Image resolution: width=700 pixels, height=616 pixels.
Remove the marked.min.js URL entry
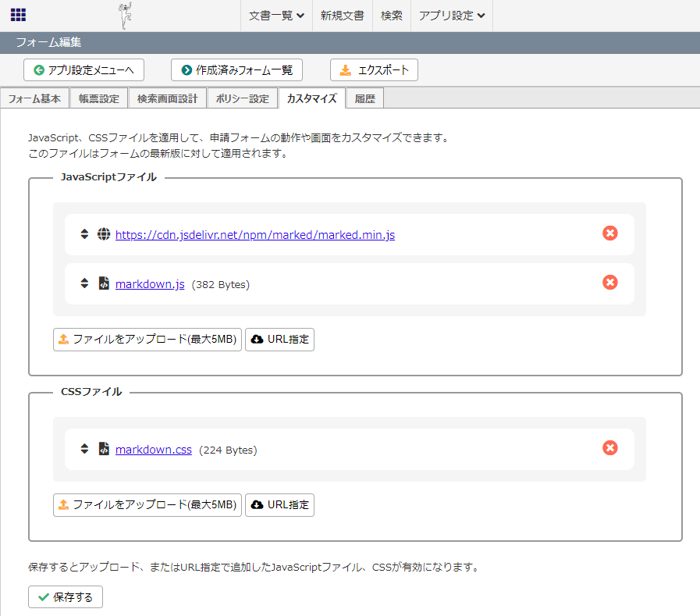609,233
